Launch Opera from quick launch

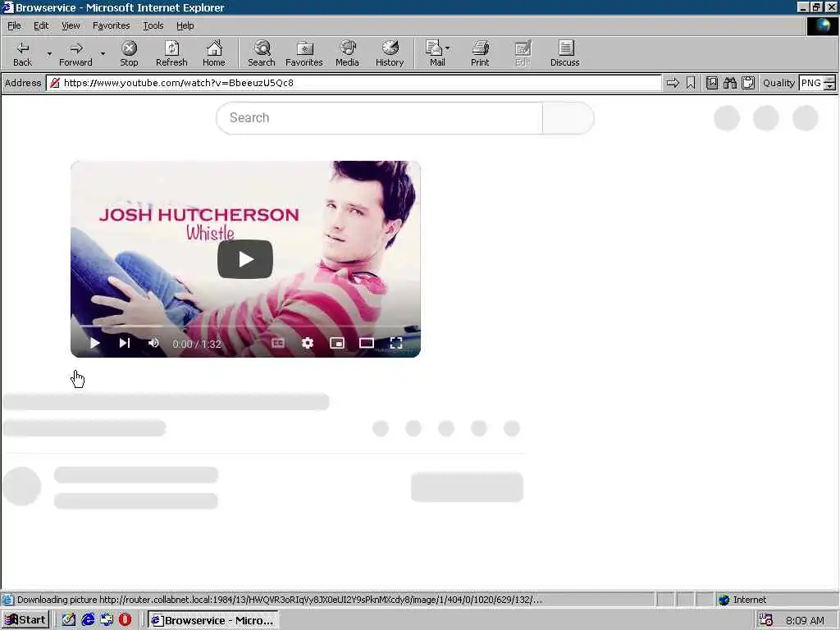125,620
